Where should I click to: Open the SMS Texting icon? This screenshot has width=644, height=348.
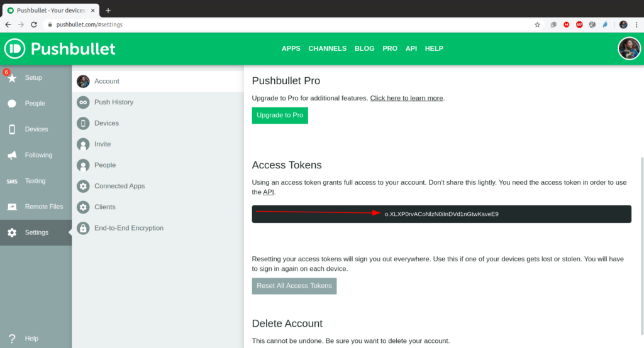point(12,181)
